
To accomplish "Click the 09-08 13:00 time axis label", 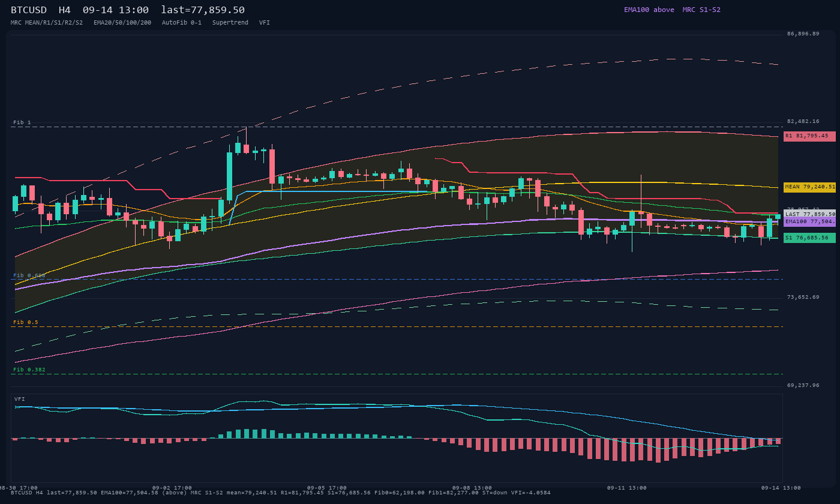I will point(472,488).
